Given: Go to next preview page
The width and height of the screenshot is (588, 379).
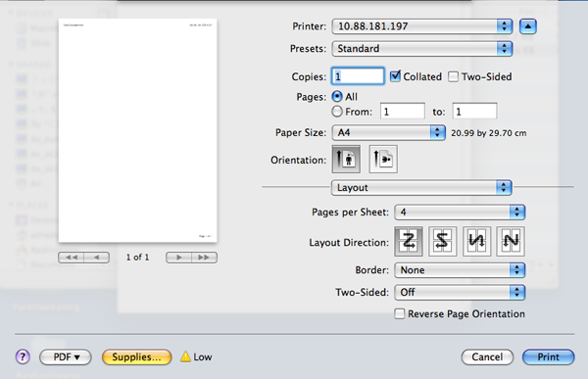Looking at the screenshot, I should click(x=178, y=258).
